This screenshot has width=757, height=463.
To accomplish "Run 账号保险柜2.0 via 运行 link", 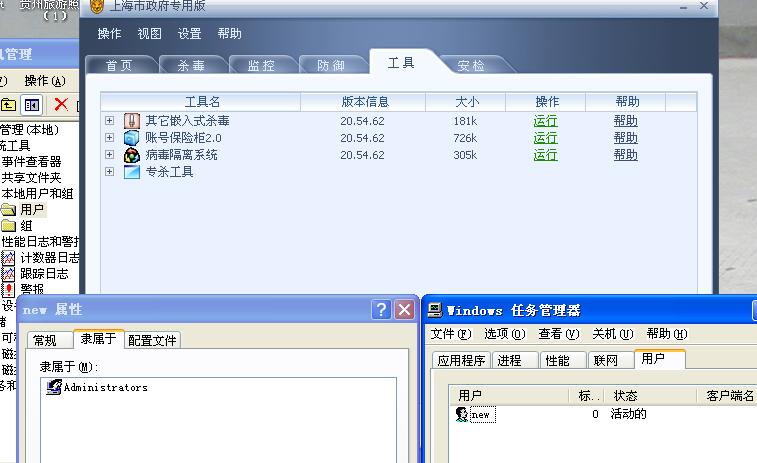I will (546, 138).
